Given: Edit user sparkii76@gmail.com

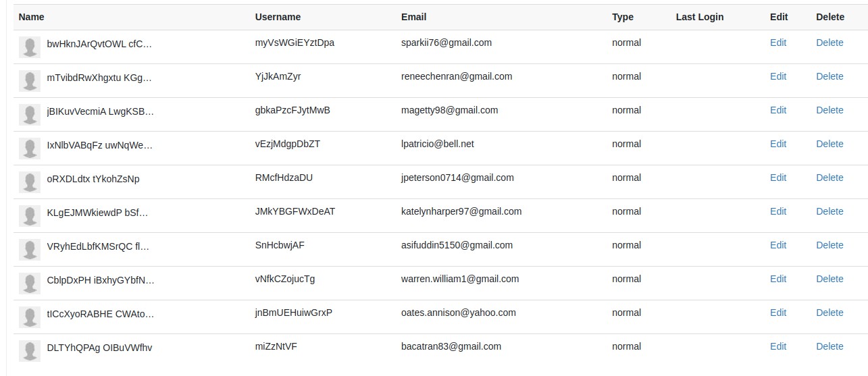Looking at the screenshot, I should (778, 43).
